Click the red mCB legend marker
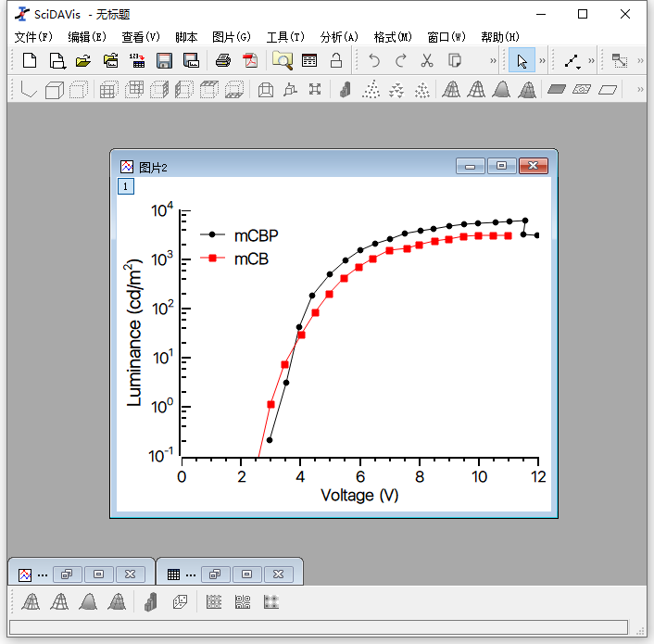This screenshot has width=654, height=644. 213,259
